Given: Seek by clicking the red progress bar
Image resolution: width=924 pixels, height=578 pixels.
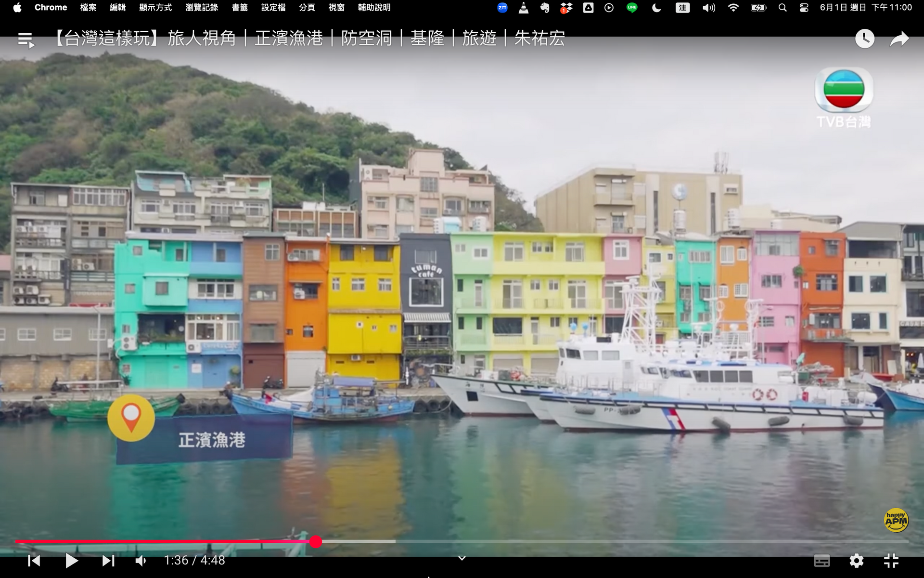Looking at the screenshot, I should pyautogui.click(x=164, y=541).
